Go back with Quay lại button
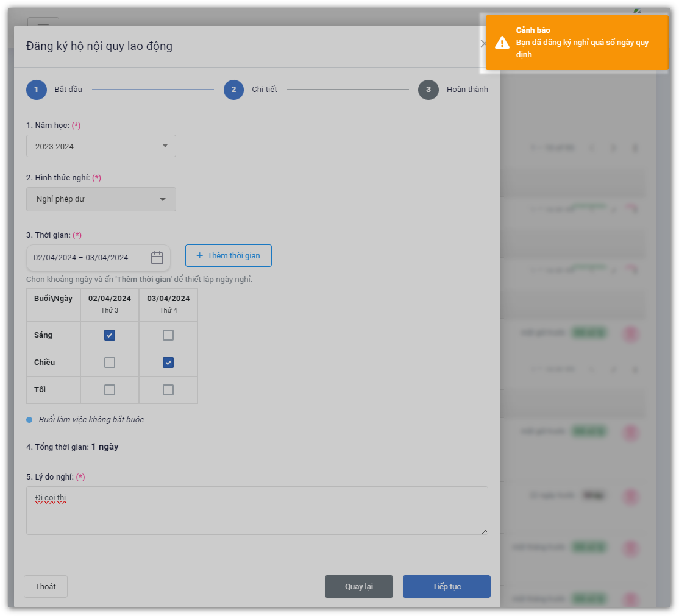Viewport: 679px width, 616px height. 359,587
